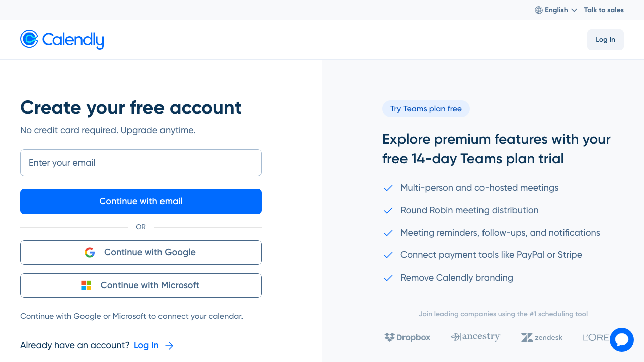Image resolution: width=644 pixels, height=362 pixels.
Task: Click the Microsoft icon on sign-up option
Action: (86, 285)
